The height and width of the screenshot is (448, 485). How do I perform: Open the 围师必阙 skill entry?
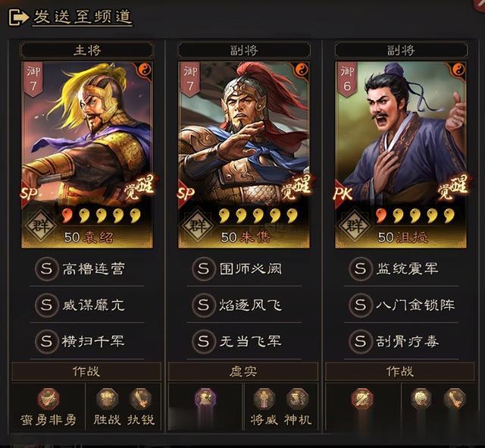pos(244,268)
